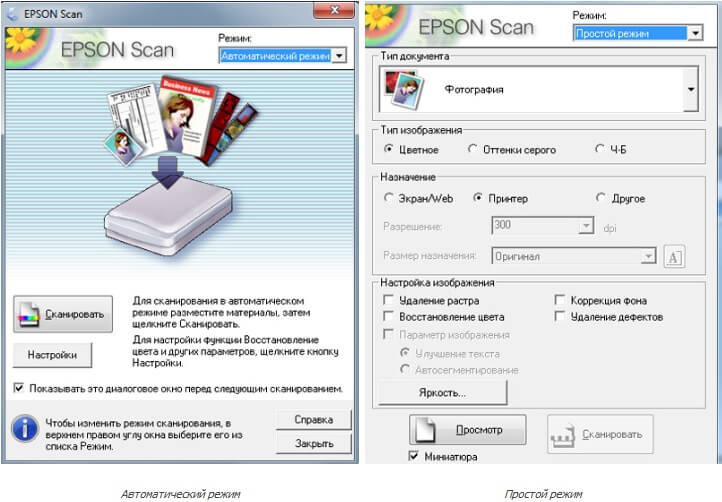722x502 pixels.
Task: Open the Размер назначения Оригинал dropdown
Action: [574, 256]
